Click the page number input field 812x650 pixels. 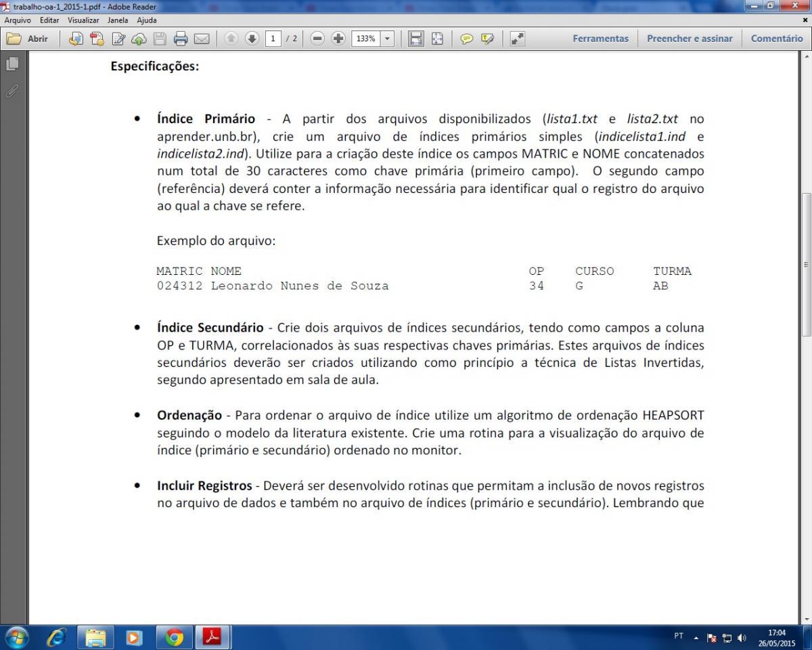[273, 39]
